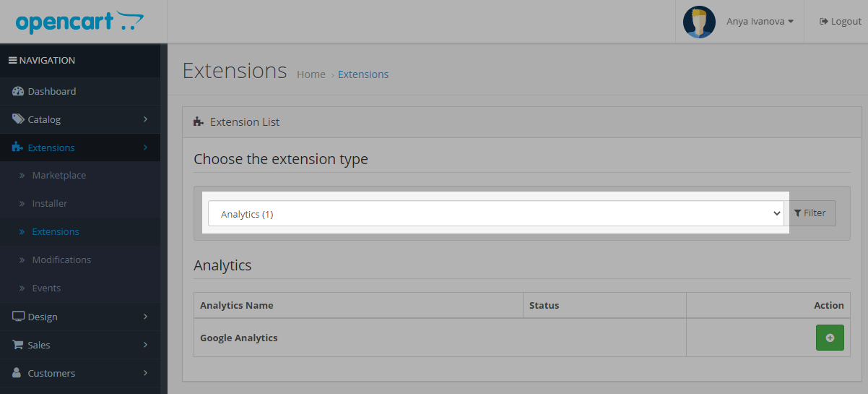Click the Catalog tag icon
Screen dimensions: 868x394
(x=18, y=119)
